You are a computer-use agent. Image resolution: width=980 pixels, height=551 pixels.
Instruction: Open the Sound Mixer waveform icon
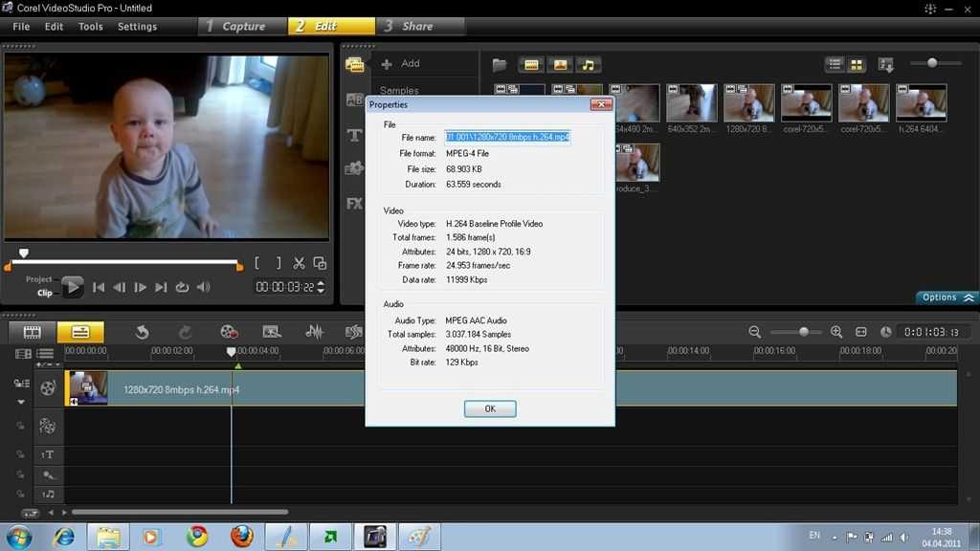point(314,332)
